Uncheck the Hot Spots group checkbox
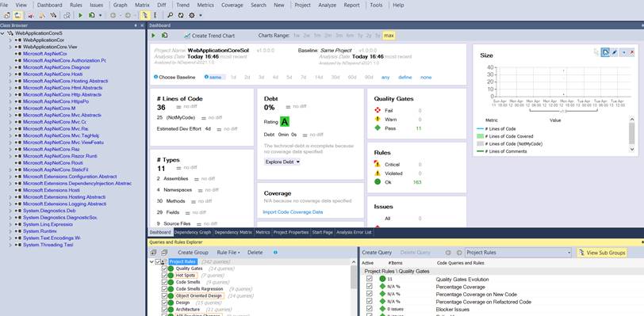644x316 pixels. click(165, 276)
